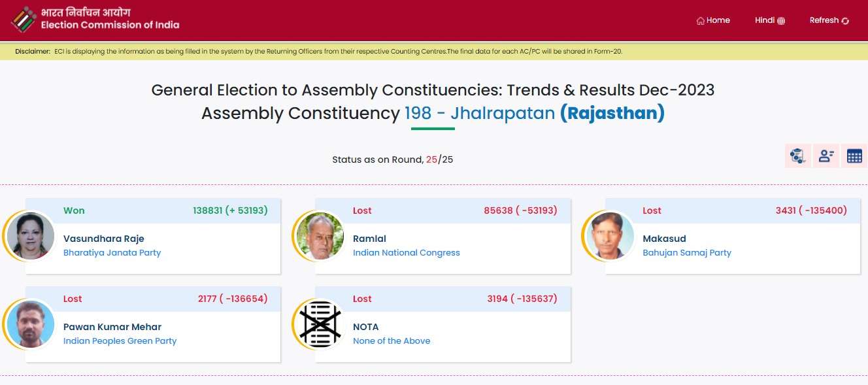Click the None of the Above link

click(x=392, y=341)
